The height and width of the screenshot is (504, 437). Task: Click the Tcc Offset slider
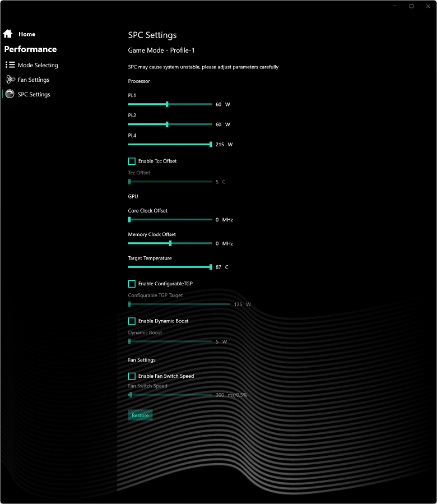[170, 182]
